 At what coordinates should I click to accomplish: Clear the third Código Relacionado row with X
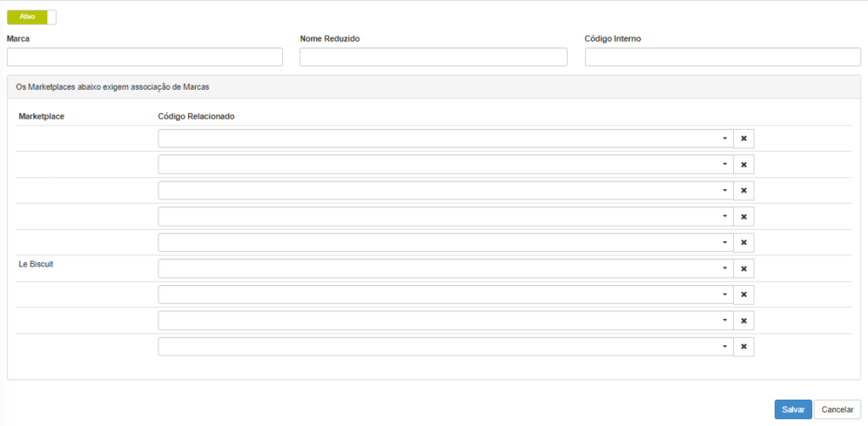click(743, 191)
